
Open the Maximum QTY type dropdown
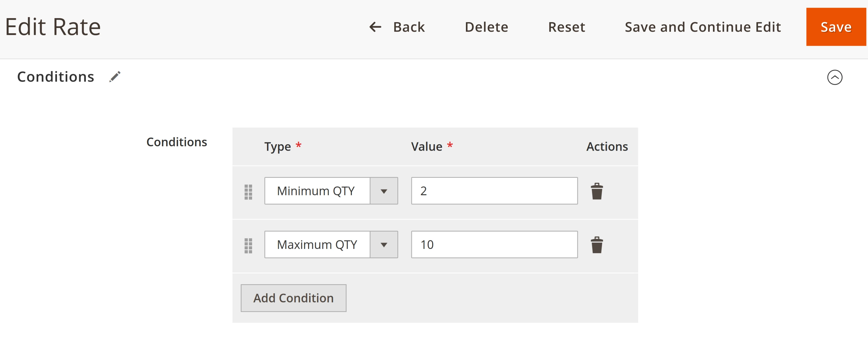(385, 245)
